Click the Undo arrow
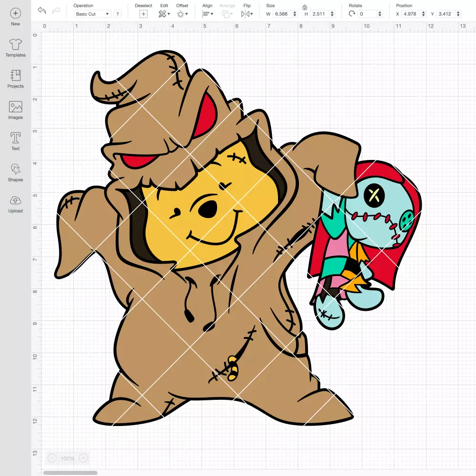Viewport: 476px width, 476px height. [x=42, y=10]
